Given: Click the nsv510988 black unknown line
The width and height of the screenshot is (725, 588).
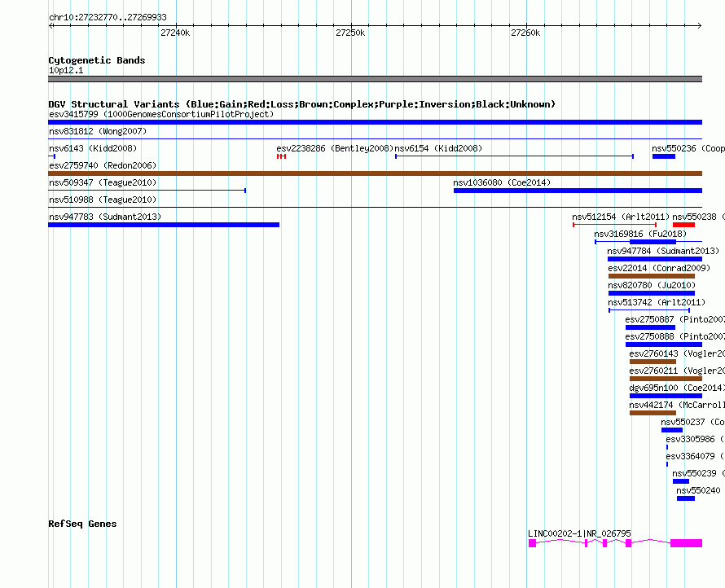Looking at the screenshot, I should (x=375, y=208).
